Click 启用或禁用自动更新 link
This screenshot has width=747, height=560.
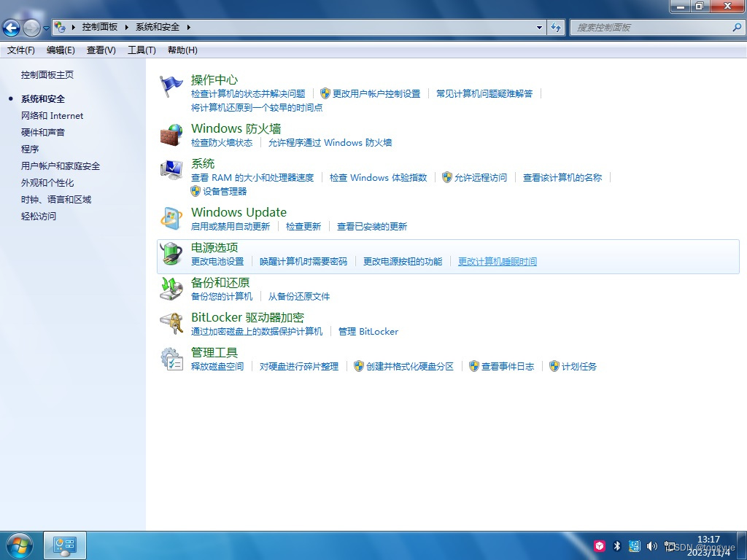231,226
